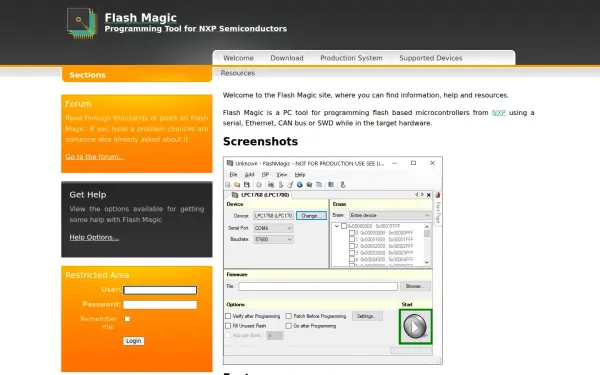600x375 pixels.
Task: Open the File menu in FlashMagic
Action: point(233,174)
